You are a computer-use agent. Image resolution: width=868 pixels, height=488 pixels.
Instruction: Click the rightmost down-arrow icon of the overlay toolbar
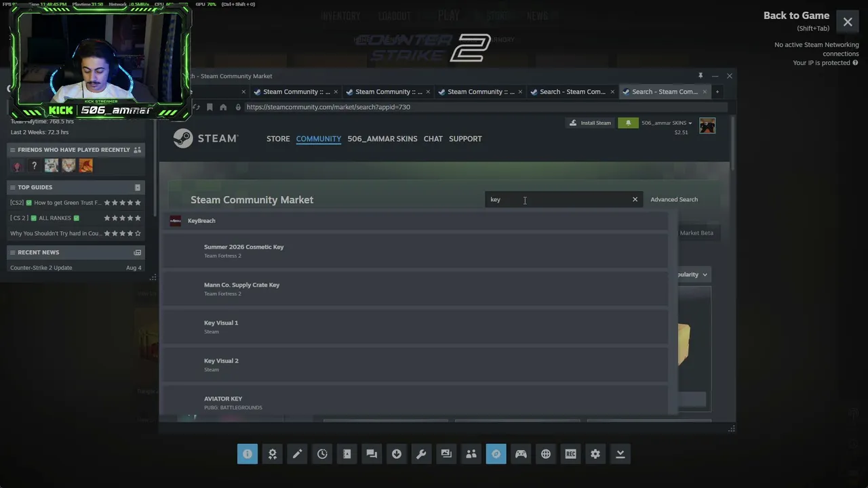(x=620, y=454)
